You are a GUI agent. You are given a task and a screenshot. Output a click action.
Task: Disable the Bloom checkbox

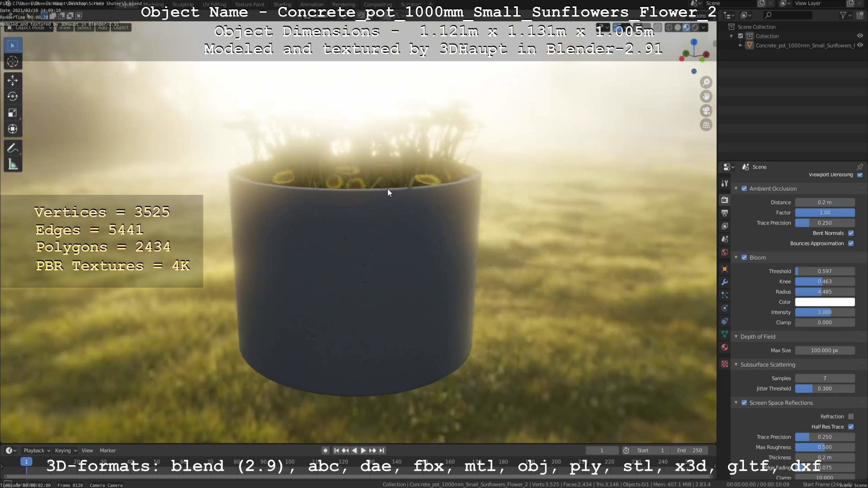(744, 258)
